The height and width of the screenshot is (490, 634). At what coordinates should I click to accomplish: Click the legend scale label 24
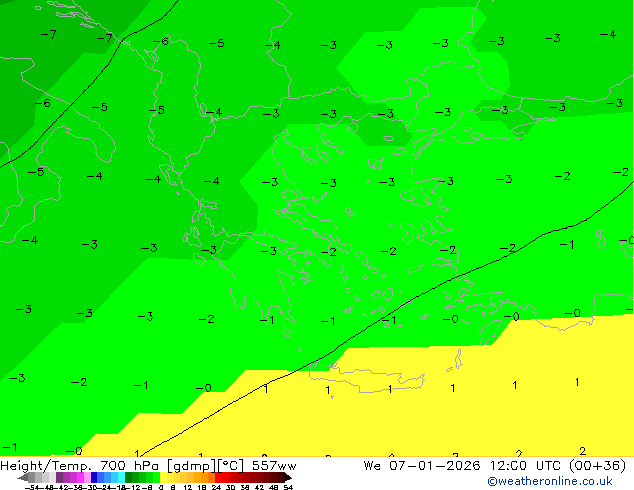(216, 488)
